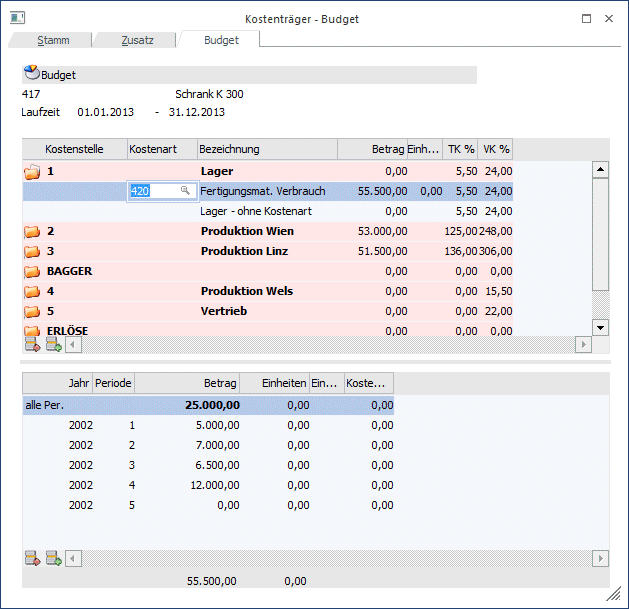Click the search magnifier in Kostenart field
The height and width of the screenshot is (609, 629).
[185, 190]
